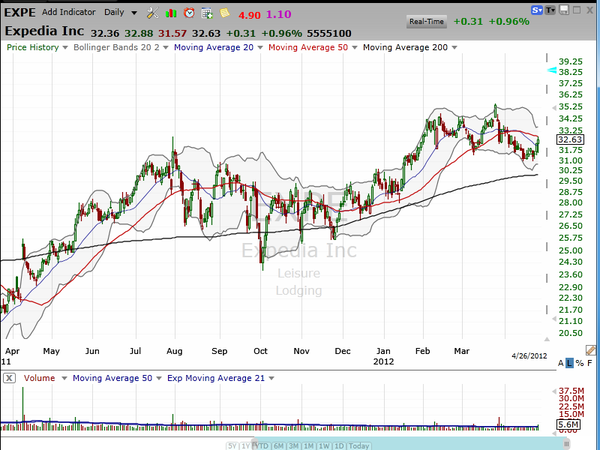Click the add to watchlist table icon

coord(207,13)
